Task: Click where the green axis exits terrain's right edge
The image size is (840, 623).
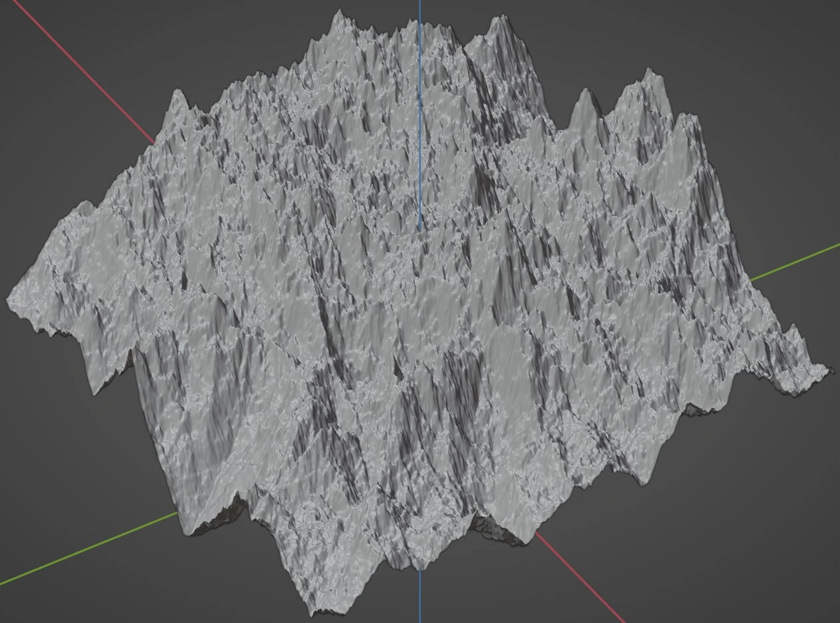Action: coord(751,279)
